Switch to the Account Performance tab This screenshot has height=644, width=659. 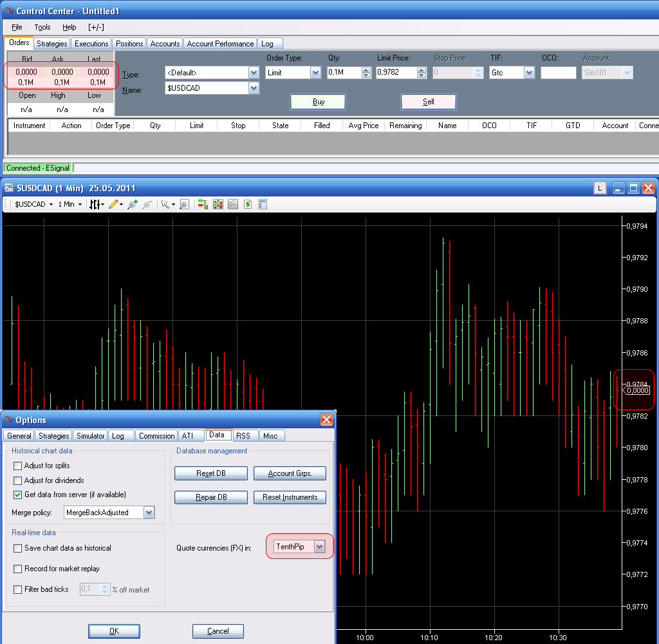coord(220,44)
